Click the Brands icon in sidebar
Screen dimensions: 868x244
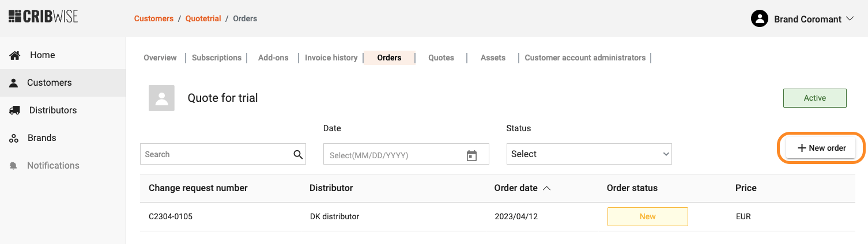[x=14, y=138]
